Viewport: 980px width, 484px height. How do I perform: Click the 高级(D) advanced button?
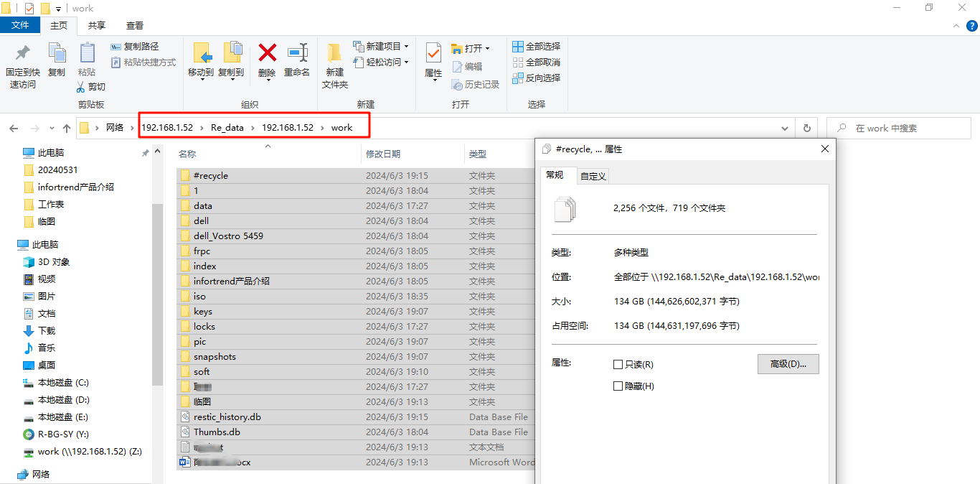788,364
